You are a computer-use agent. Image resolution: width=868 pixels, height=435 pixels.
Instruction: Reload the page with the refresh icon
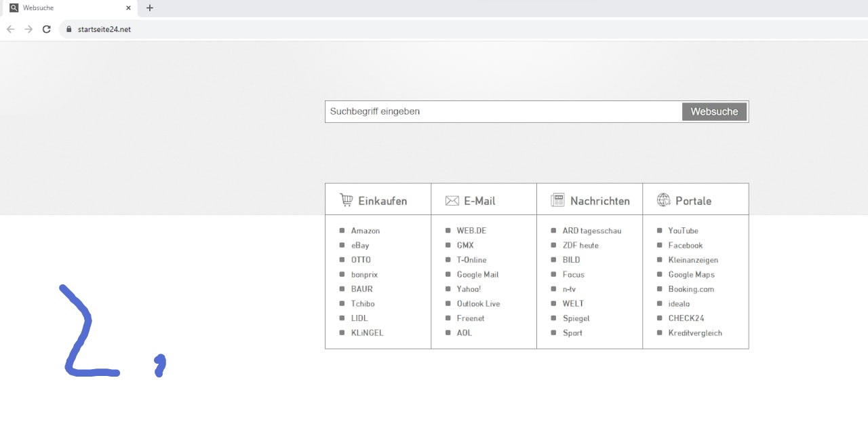pyautogui.click(x=46, y=29)
